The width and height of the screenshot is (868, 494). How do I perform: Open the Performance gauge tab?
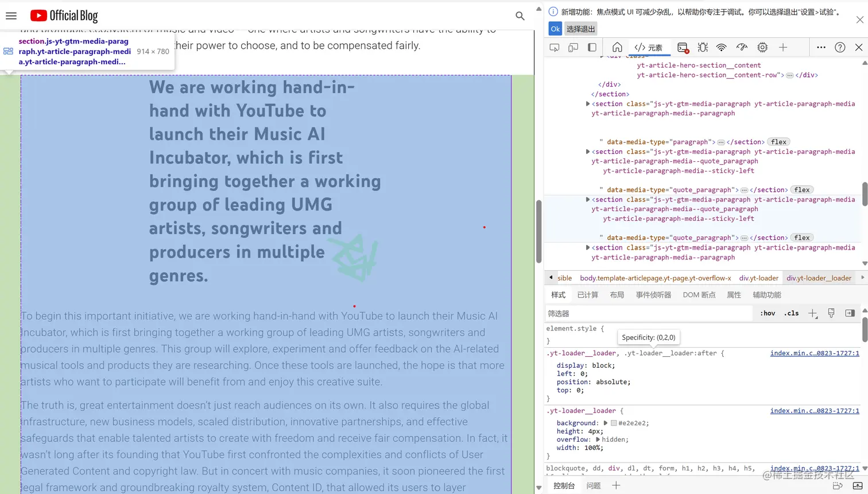742,48
